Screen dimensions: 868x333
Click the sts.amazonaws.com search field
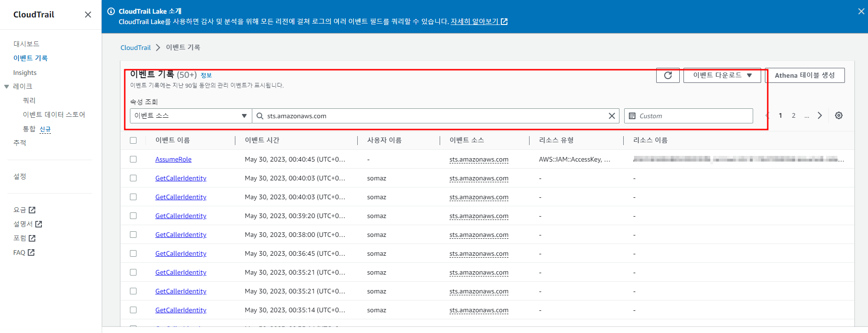coord(435,116)
